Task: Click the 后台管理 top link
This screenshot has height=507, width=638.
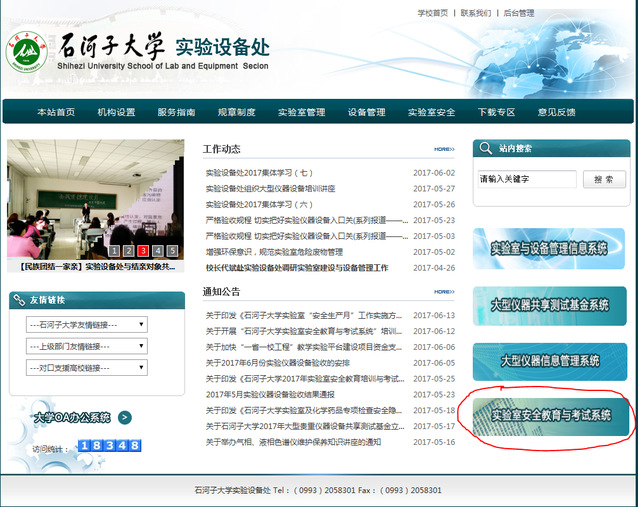Action: pos(519,13)
